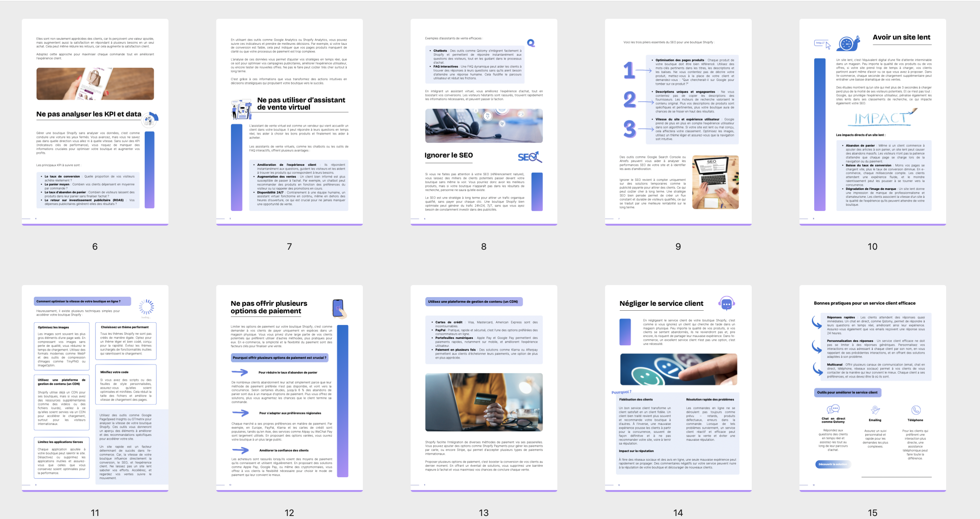
Task: Click heading 'Négliger le service client'
Action: tap(661, 304)
